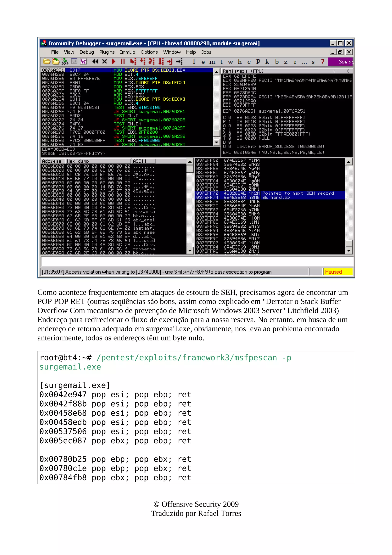Click the Registers (FPU) header bar
392x555 pixels.
click(287, 71)
